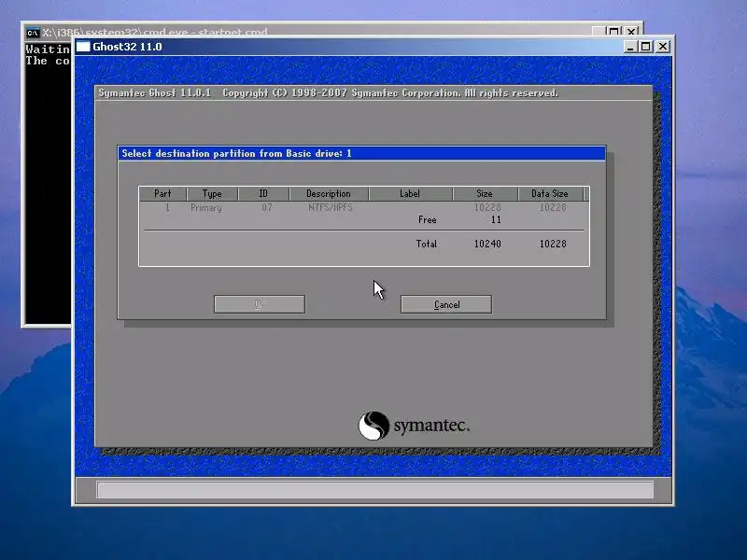This screenshot has height=560, width=747.
Task: Click the Total data size 10228
Action: pos(553,244)
